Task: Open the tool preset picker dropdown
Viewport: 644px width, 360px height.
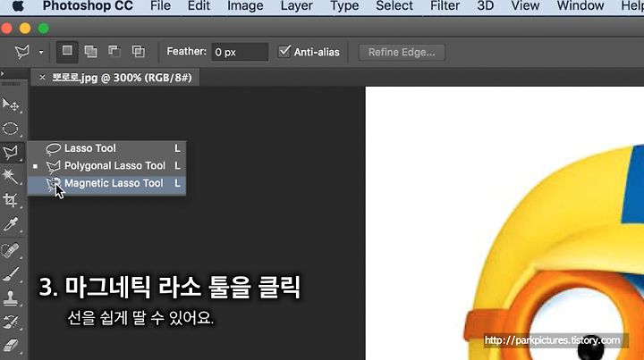Action: pyautogui.click(x=40, y=52)
